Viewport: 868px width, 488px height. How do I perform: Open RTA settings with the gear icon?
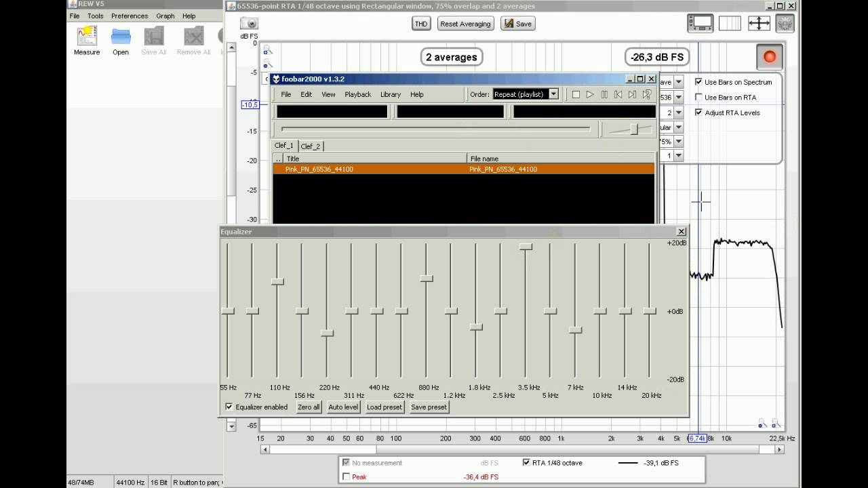point(785,24)
